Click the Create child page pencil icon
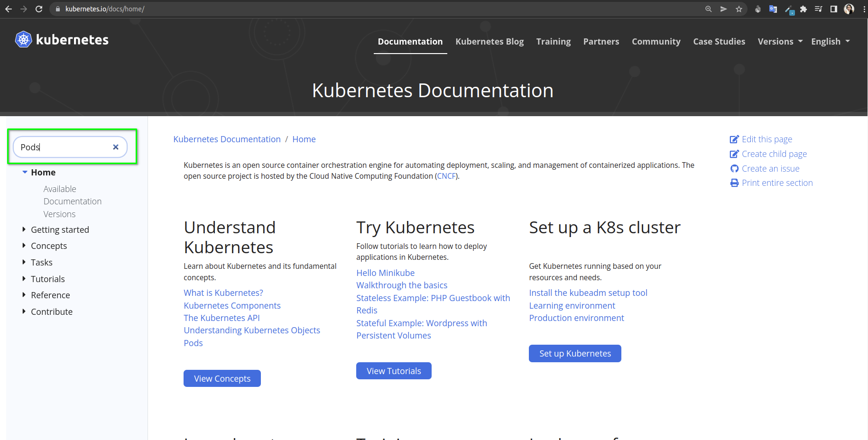The image size is (868, 440). (x=734, y=154)
